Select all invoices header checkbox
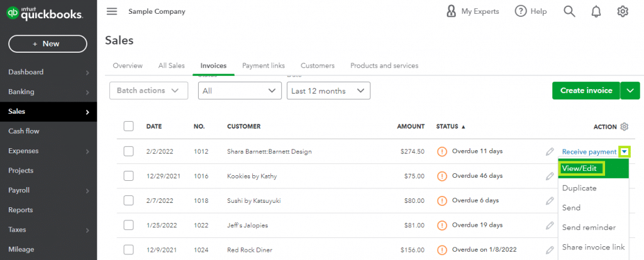Screen dimensions: 644x260 [x=128, y=126]
